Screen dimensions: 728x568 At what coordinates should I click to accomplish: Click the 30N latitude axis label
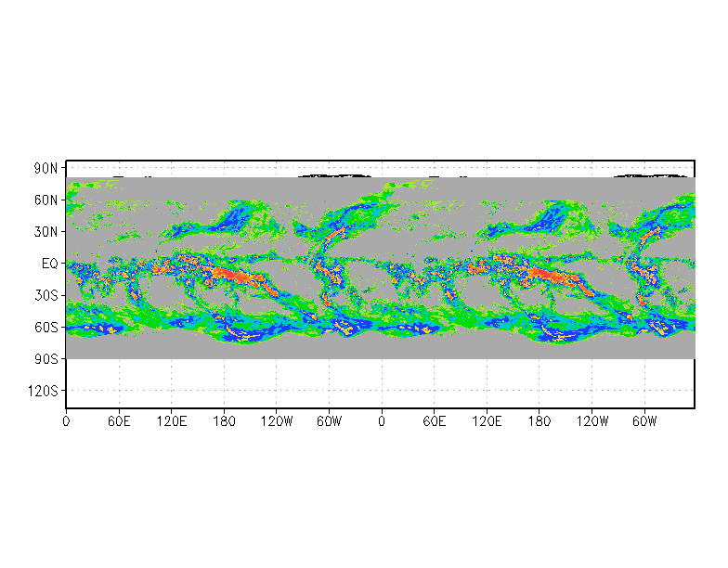coord(45,232)
